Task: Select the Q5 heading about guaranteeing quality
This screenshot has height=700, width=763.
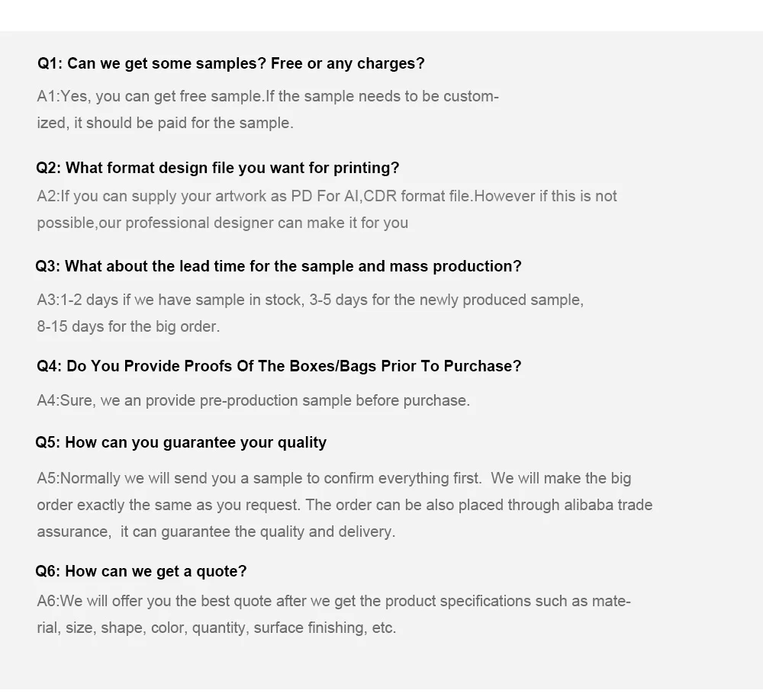Action: click(181, 442)
